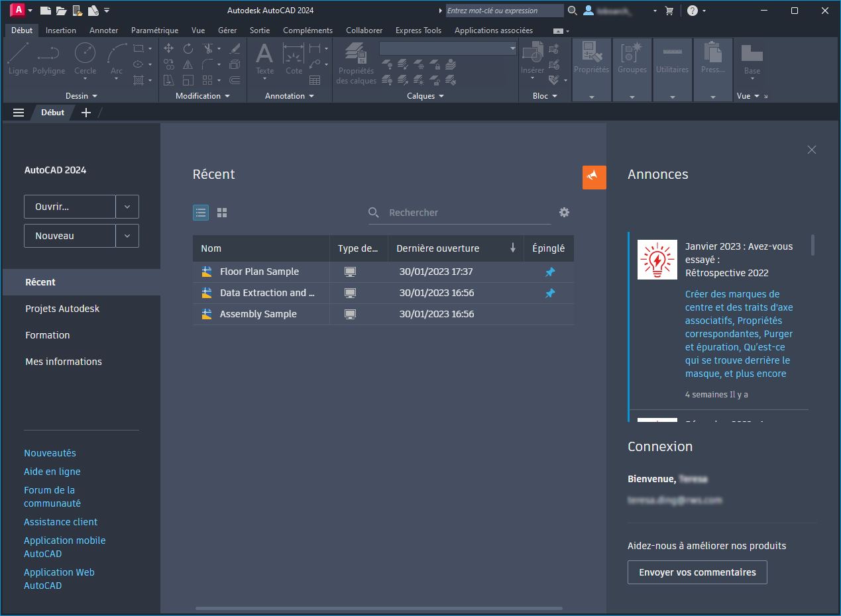Click the Table icon in Annotation panel
The width and height of the screenshot is (841, 616).
pos(315,80)
